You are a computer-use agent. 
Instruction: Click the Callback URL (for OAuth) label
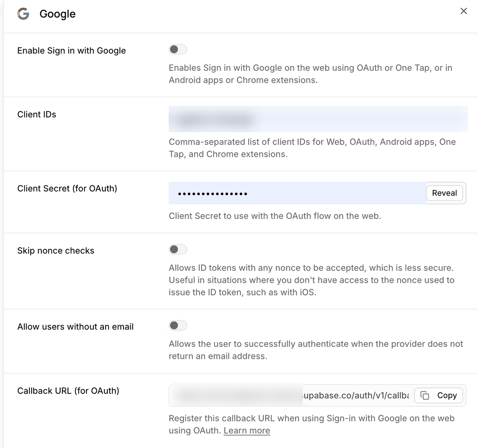[x=68, y=391]
